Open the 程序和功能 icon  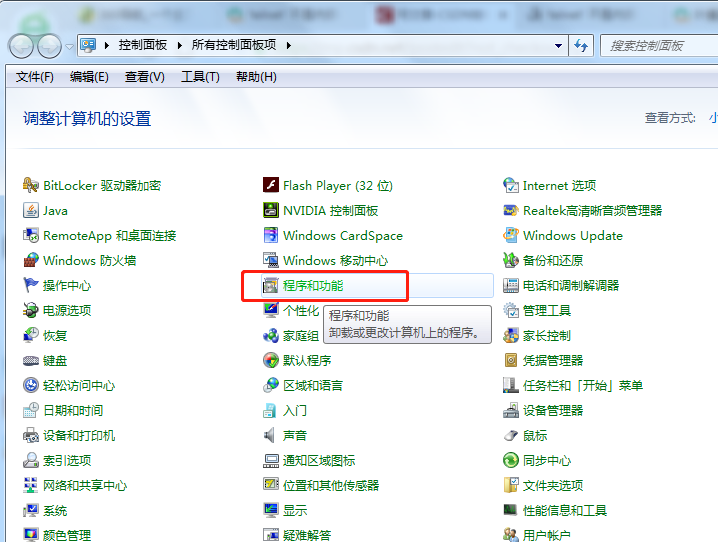(271, 286)
